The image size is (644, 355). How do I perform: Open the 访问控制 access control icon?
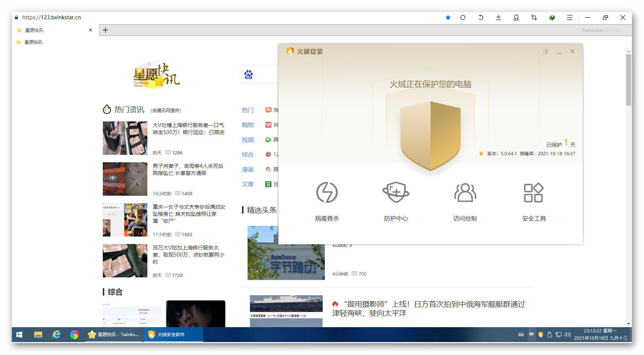[x=465, y=192]
